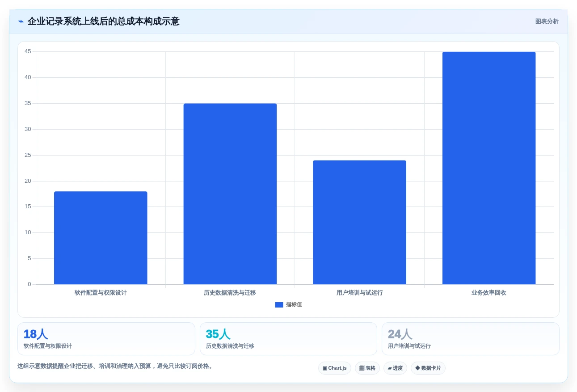
Task: Click x-axis label 业务效率回收
Action: [x=489, y=293]
